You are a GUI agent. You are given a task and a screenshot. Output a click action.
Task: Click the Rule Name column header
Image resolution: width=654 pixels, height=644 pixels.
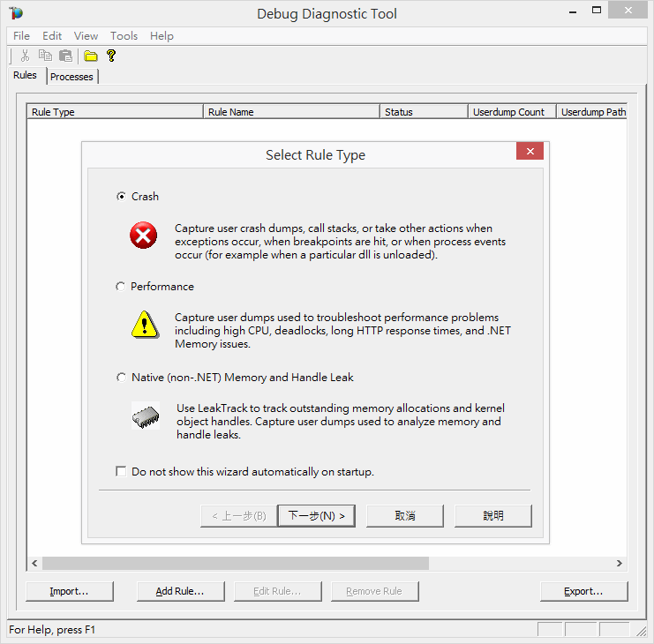point(291,112)
